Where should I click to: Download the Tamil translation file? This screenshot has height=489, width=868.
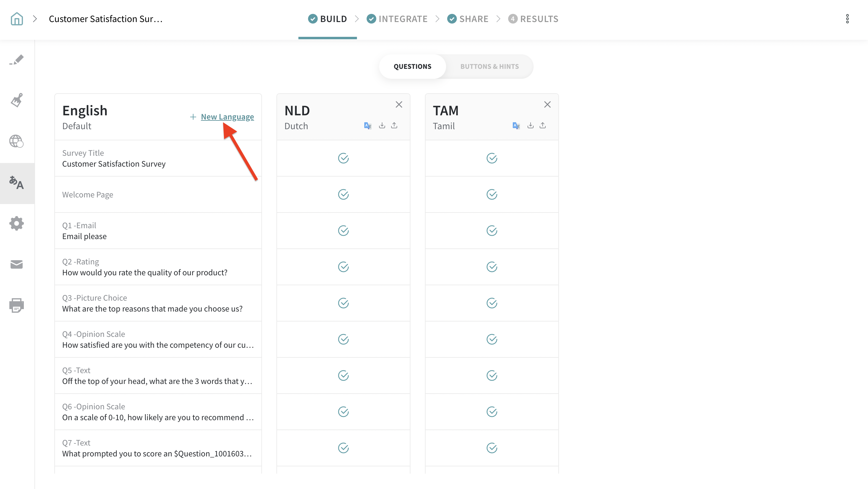pyautogui.click(x=530, y=125)
